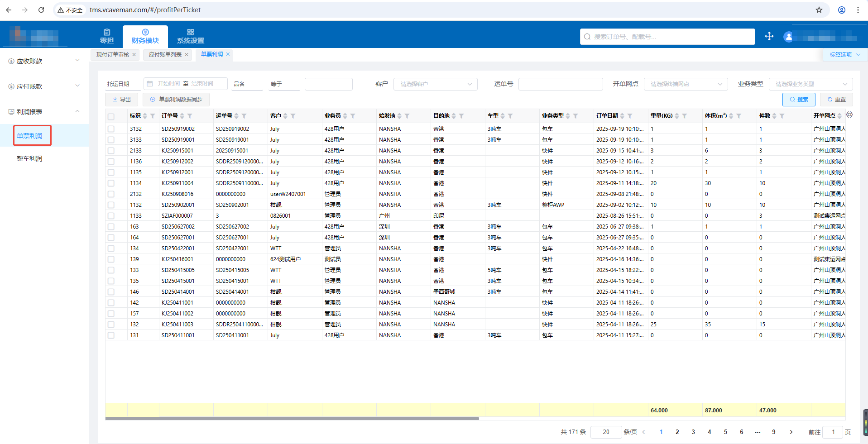The image size is (868, 444).
Task: Switch to 系统设置 top menu
Action: pyautogui.click(x=190, y=36)
